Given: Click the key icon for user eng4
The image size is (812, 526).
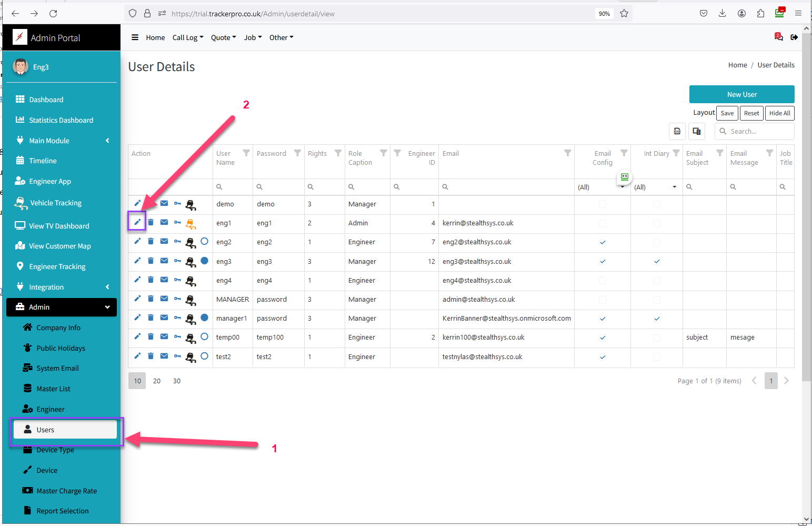Looking at the screenshot, I should [x=178, y=280].
